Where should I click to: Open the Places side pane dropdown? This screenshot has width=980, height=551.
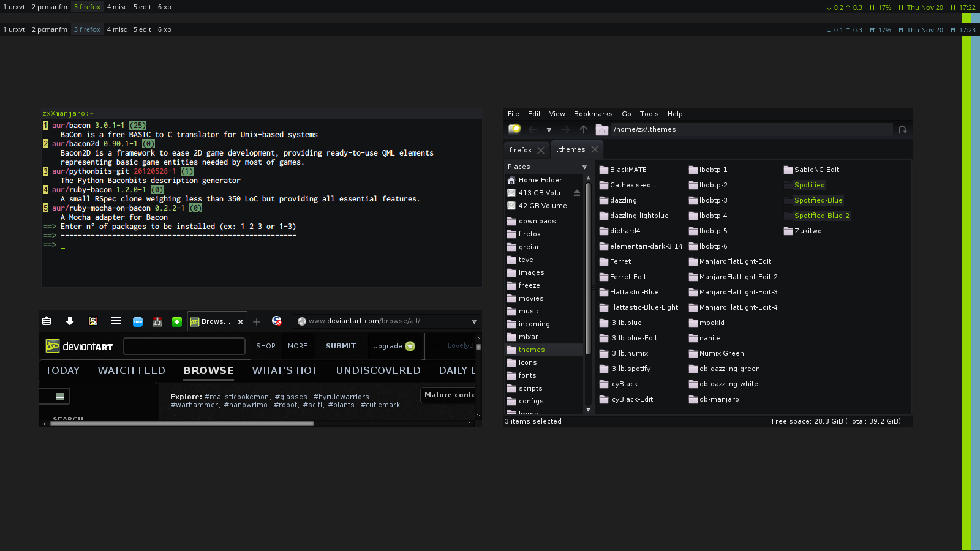584,167
